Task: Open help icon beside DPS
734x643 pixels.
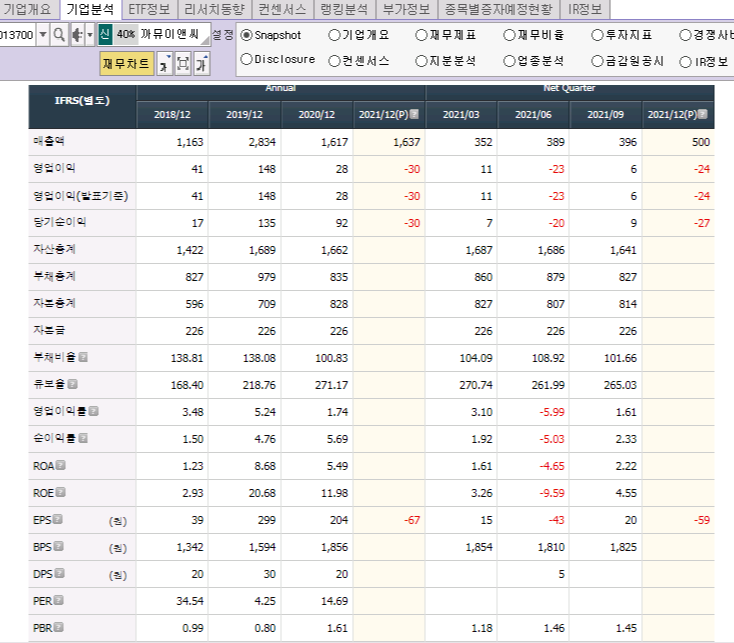Action: [59, 573]
